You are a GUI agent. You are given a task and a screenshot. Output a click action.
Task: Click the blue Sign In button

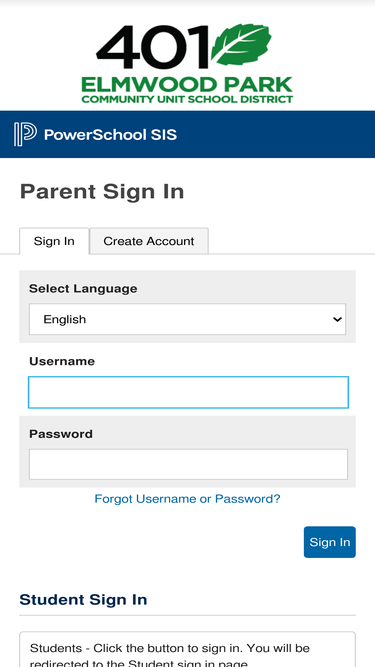[330, 542]
